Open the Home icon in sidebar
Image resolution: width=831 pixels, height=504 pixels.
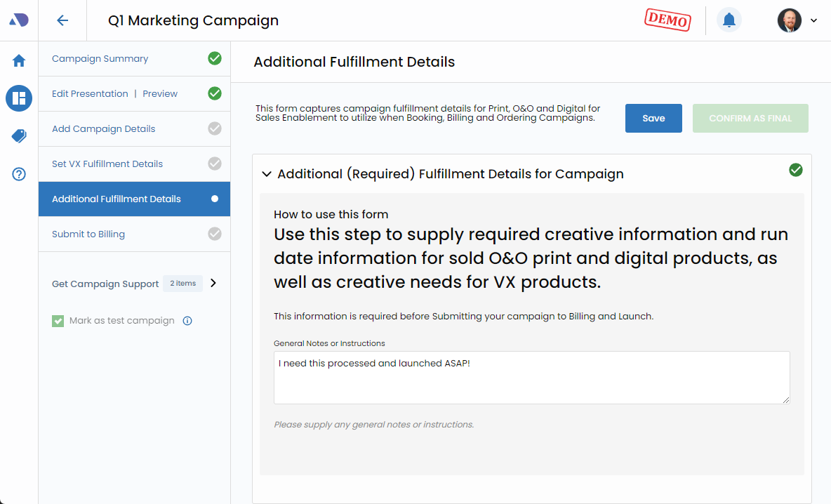click(19, 61)
